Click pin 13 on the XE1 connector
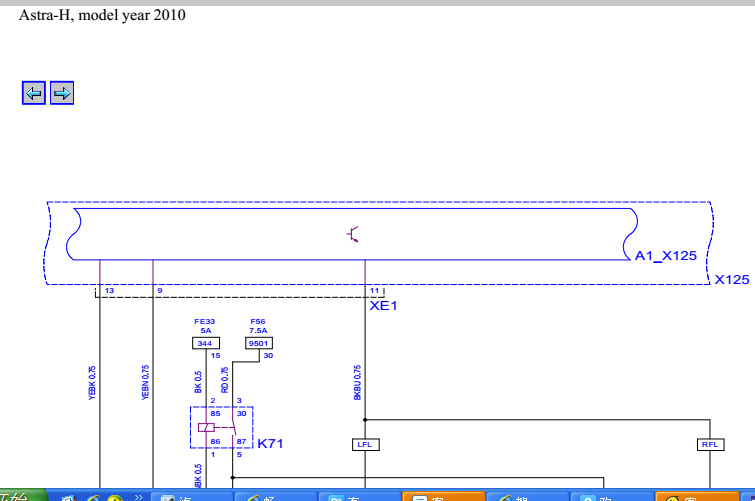 (110, 290)
